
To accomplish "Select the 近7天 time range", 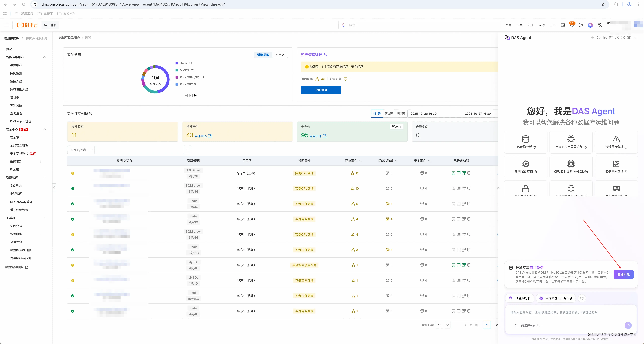I will pos(401,114).
